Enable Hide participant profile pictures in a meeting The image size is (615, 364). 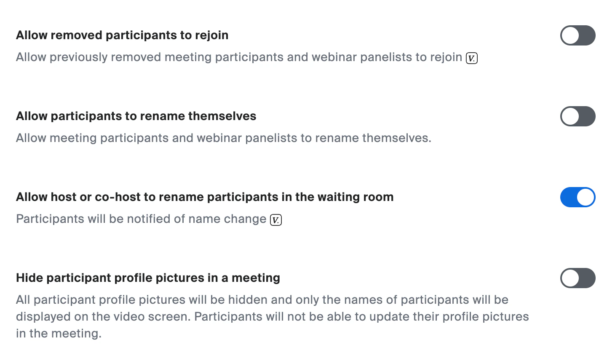[x=578, y=278]
